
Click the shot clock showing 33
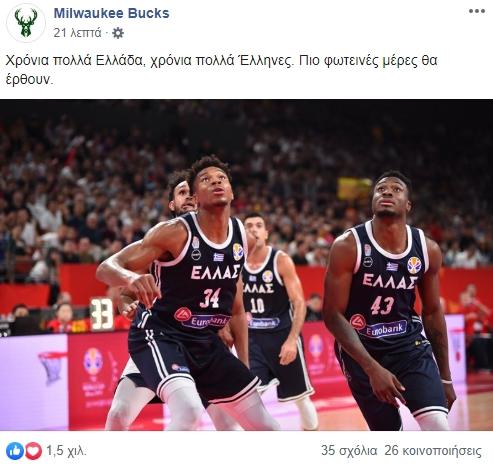pos(102,314)
